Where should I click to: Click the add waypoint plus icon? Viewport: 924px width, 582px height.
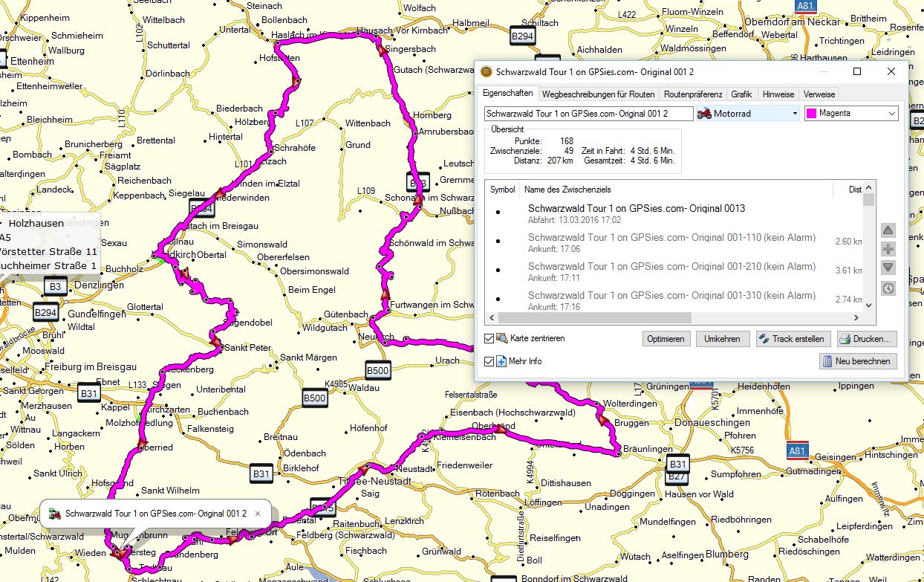coord(888,249)
